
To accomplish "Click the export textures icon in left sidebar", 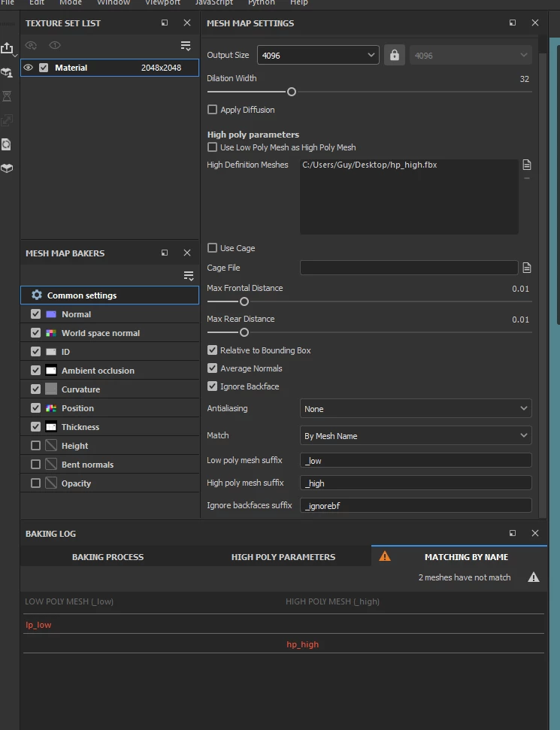I will (7, 48).
